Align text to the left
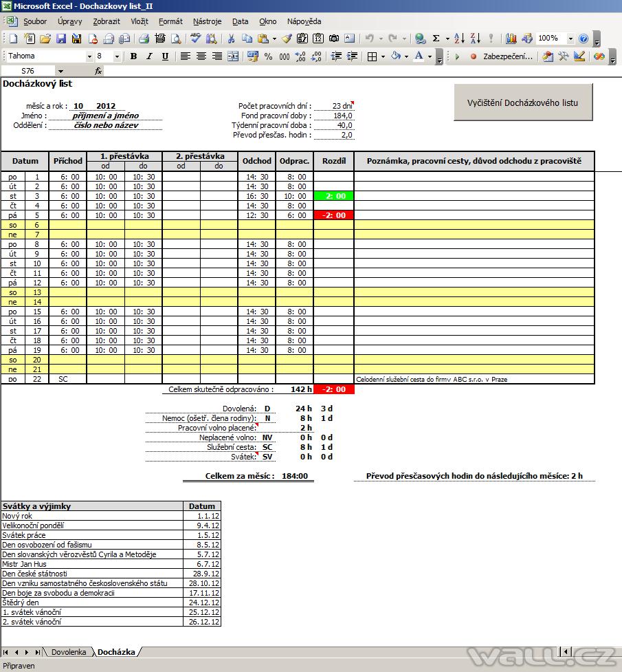 [x=185, y=56]
